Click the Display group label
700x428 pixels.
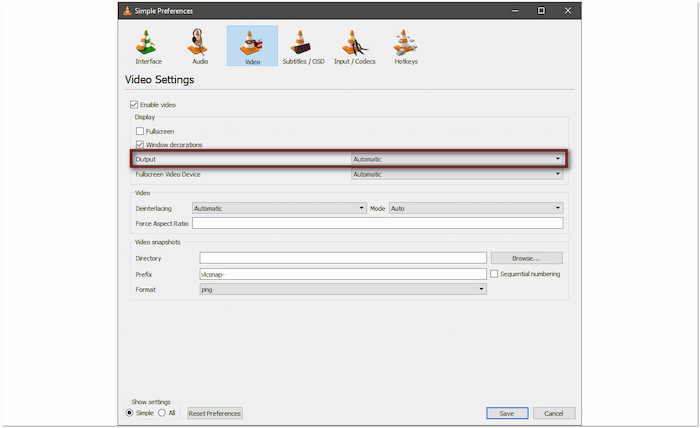click(145, 117)
